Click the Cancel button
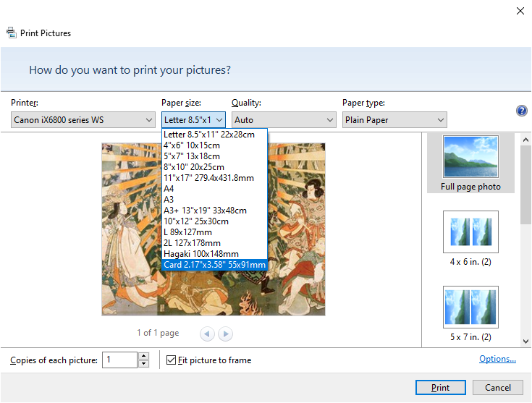Screen dimensions: 532x403 tap(497, 387)
